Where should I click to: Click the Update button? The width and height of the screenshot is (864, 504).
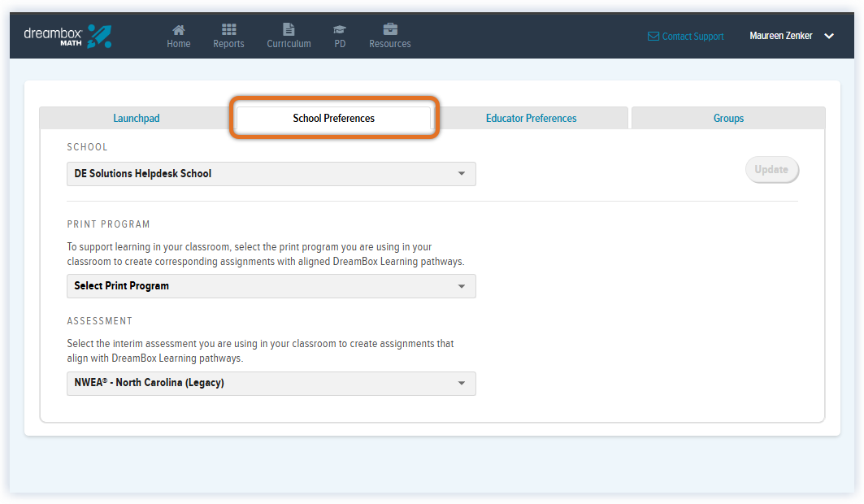[x=771, y=170]
